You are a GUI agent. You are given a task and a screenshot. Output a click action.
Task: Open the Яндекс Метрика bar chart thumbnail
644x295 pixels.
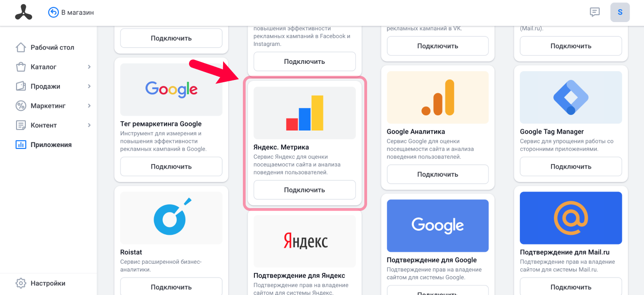click(305, 113)
